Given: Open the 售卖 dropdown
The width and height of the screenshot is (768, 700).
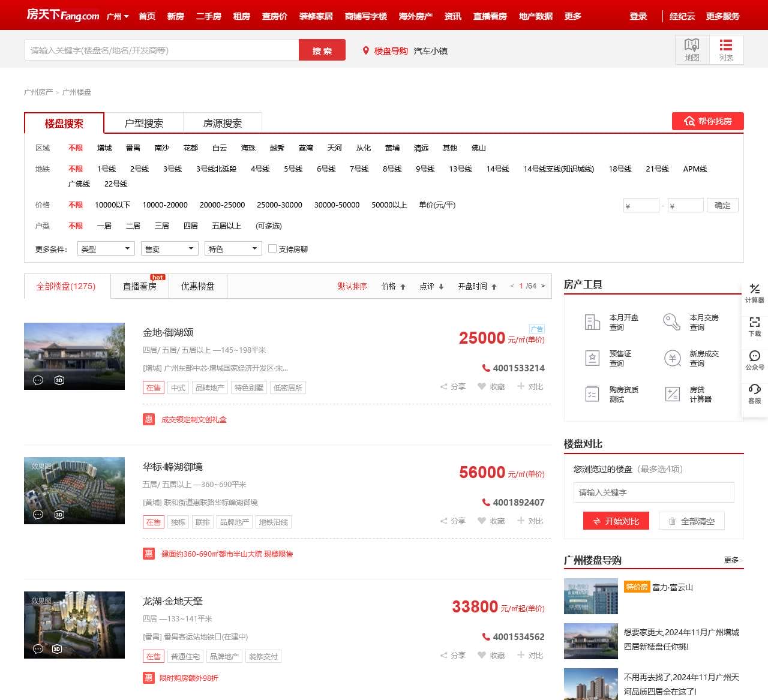Looking at the screenshot, I should [170, 248].
